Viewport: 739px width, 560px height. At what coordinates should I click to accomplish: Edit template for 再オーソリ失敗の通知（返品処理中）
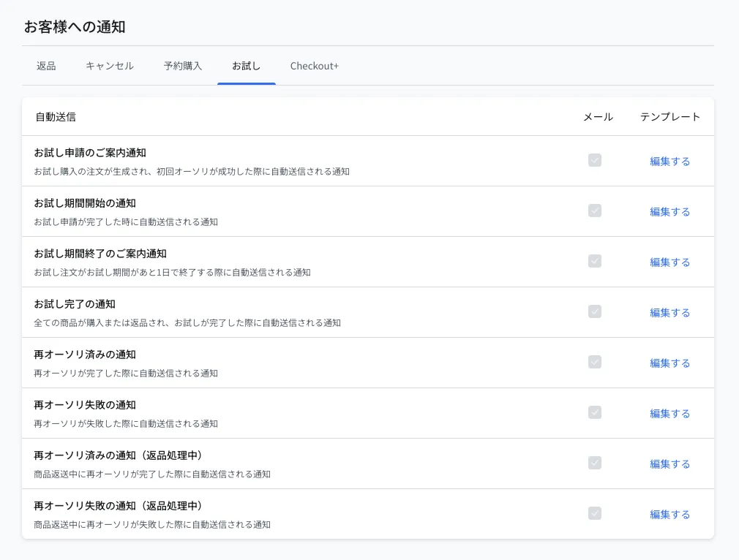point(669,514)
